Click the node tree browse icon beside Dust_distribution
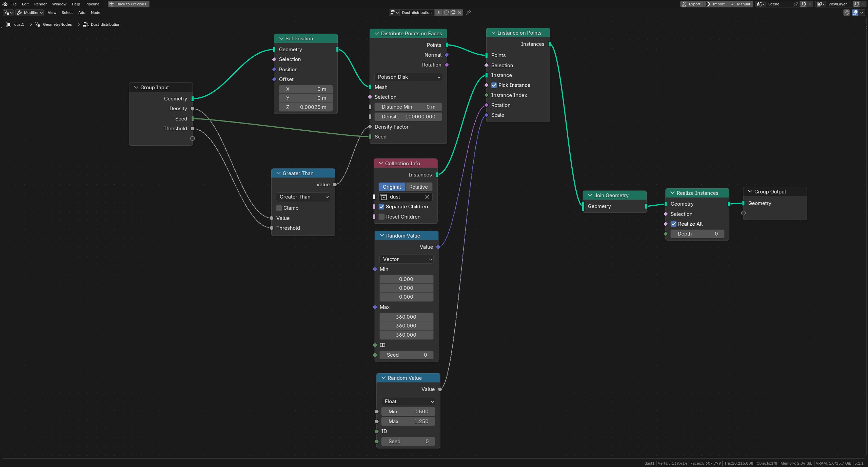Screen dimensions: 868x467 (394, 13)
